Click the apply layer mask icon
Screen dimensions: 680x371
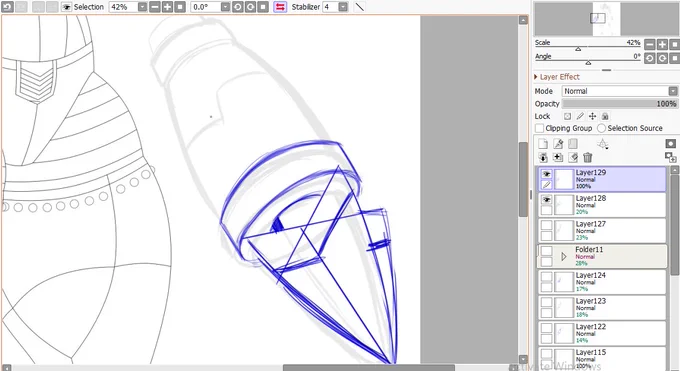coord(670,157)
